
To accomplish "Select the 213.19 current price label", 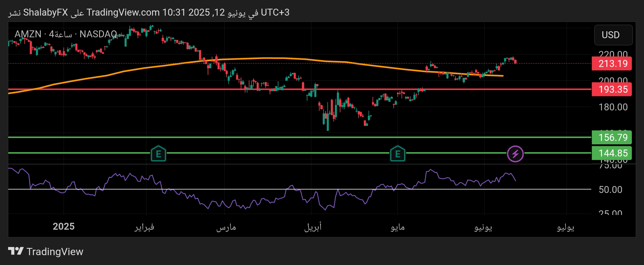I will (612, 64).
